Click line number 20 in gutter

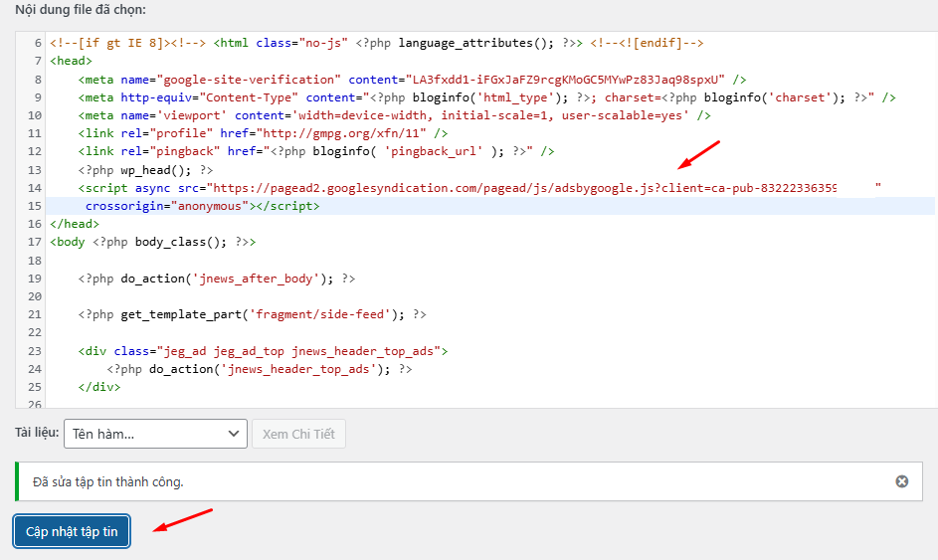point(35,296)
